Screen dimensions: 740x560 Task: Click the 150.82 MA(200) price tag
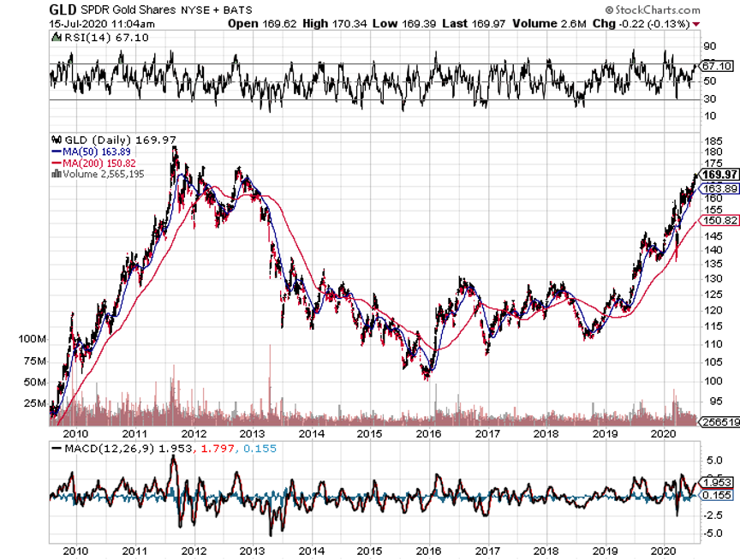tap(719, 220)
